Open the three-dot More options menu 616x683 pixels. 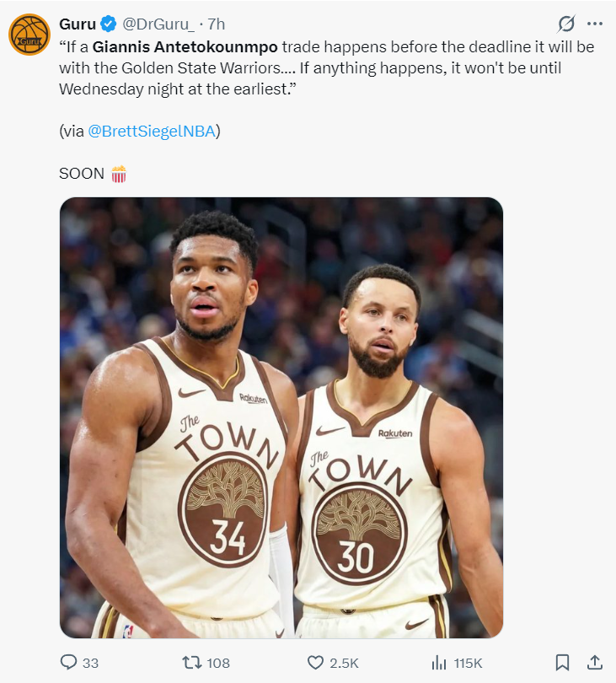click(x=595, y=24)
